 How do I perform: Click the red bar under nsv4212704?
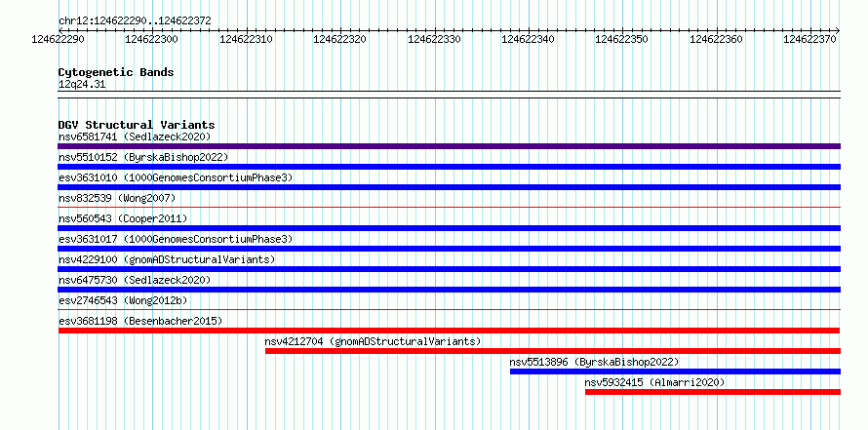pos(553,351)
